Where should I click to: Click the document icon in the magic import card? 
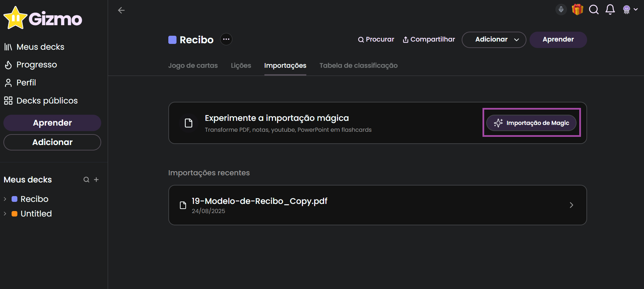click(188, 123)
